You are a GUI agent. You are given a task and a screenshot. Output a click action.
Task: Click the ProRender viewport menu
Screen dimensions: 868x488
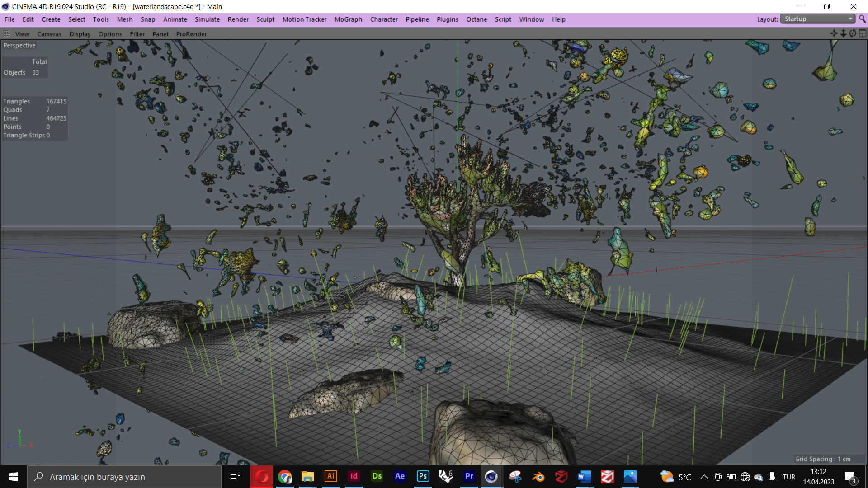(x=191, y=34)
